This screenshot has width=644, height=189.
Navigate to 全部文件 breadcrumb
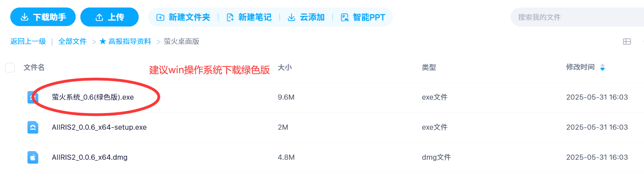(72, 42)
